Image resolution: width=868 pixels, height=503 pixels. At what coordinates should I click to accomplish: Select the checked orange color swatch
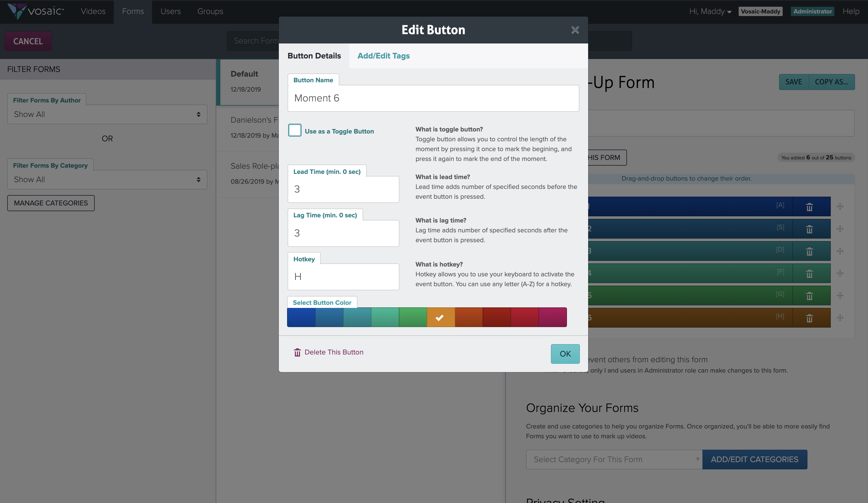coord(440,317)
